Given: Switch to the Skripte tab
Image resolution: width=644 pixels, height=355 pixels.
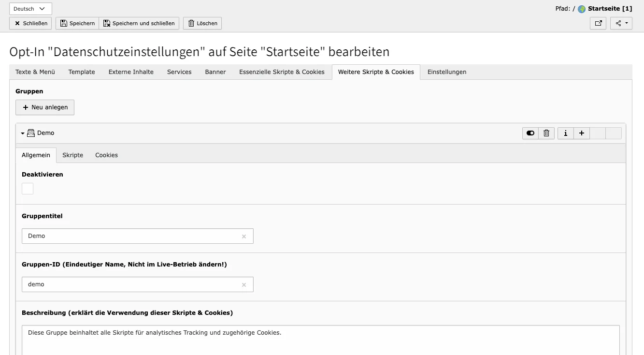Looking at the screenshot, I should click(72, 155).
